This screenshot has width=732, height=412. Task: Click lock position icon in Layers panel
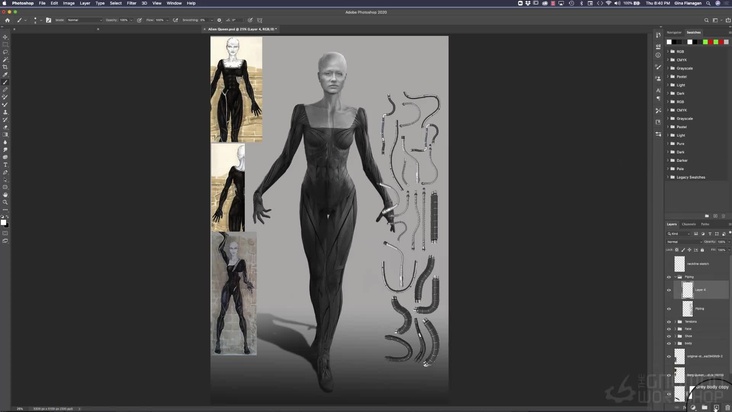tap(690, 250)
